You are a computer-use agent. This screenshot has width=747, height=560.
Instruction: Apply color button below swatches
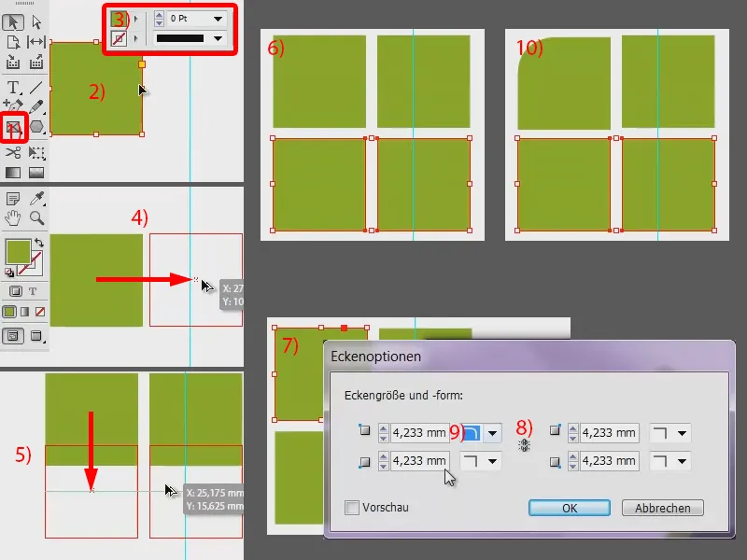point(9,312)
